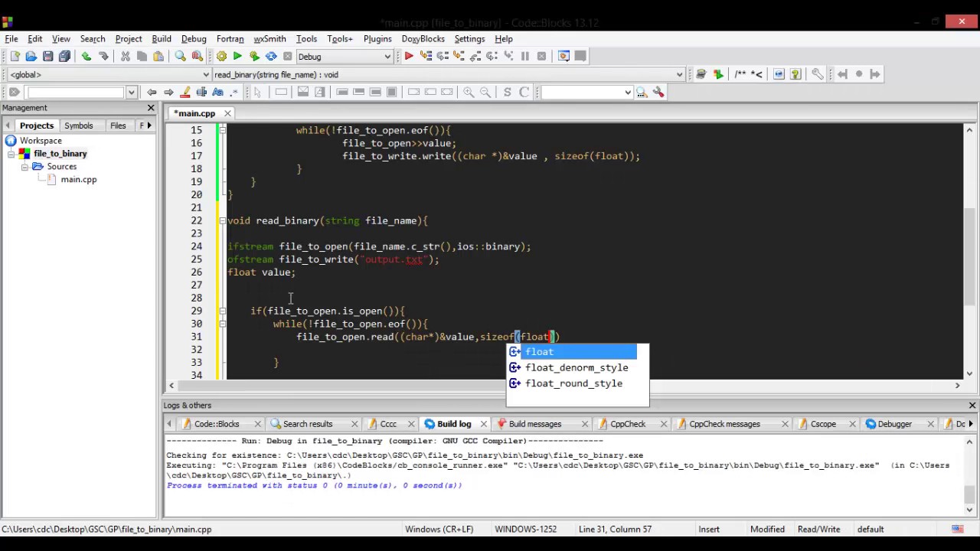
Task: Run the program with green arrow
Action: pyautogui.click(x=237, y=56)
